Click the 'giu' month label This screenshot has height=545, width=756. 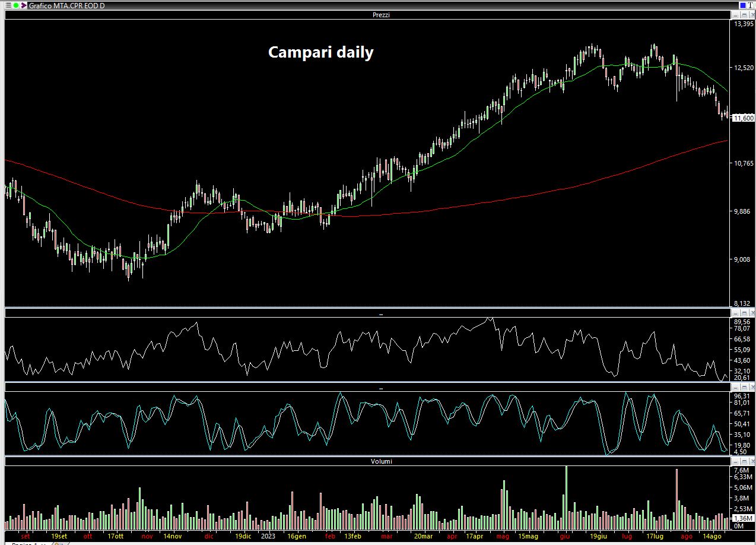tap(564, 536)
